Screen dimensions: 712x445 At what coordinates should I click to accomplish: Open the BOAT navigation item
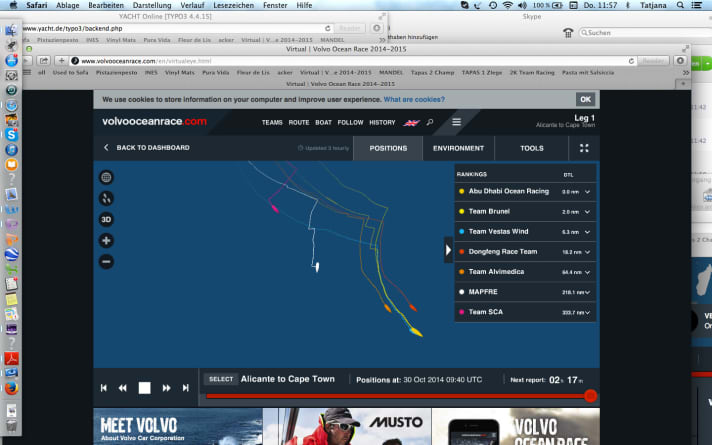pos(323,123)
